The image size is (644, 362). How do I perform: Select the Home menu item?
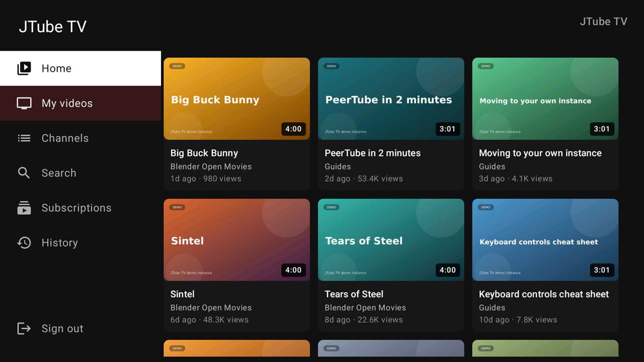coord(80,68)
